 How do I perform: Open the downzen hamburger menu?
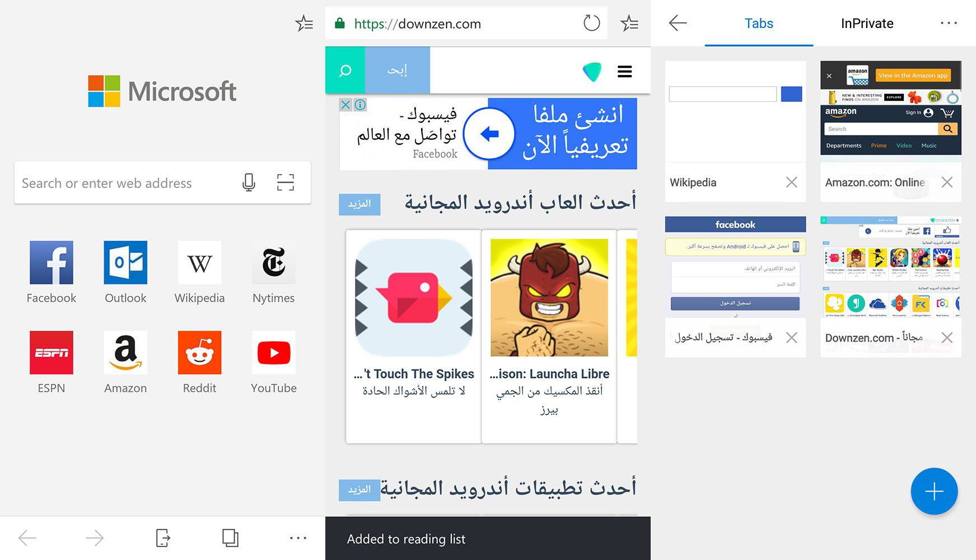[x=625, y=72]
